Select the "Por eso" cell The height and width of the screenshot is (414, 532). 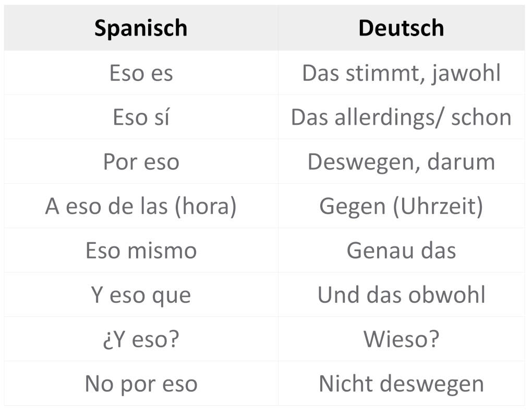(141, 162)
